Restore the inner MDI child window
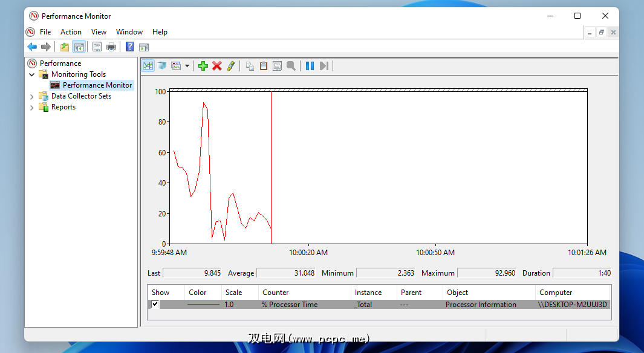Viewport: 644px width, 353px height. click(x=601, y=32)
